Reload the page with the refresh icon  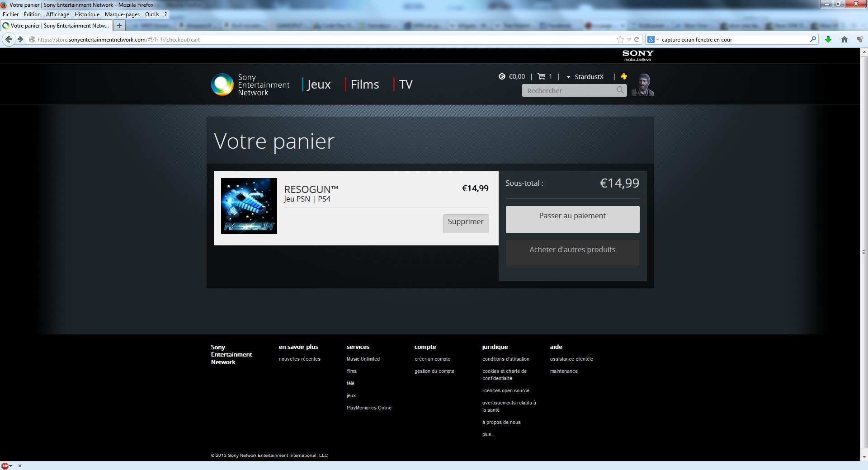(637, 40)
